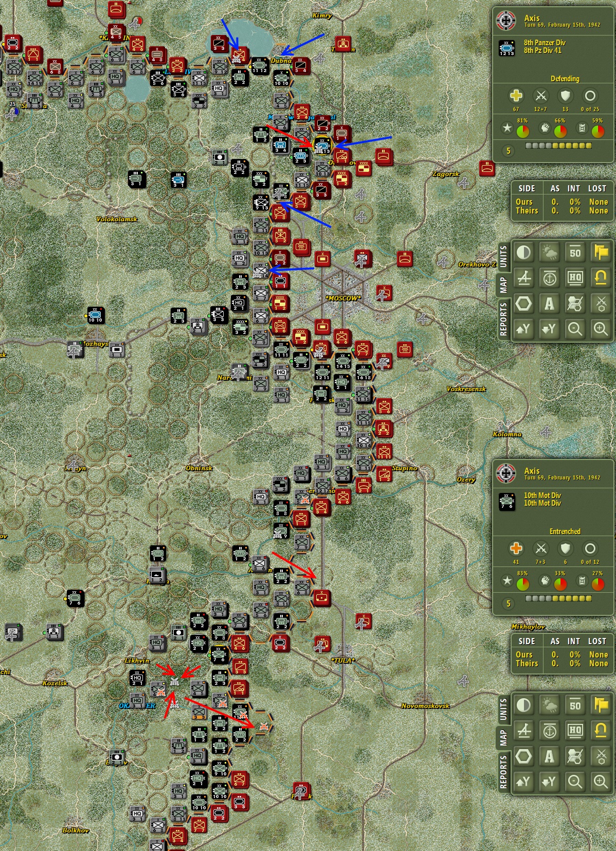Click the crossed-out hexes button in the 8th Panzer Div screenshot
The width and height of the screenshot is (616, 851).
click(x=575, y=304)
